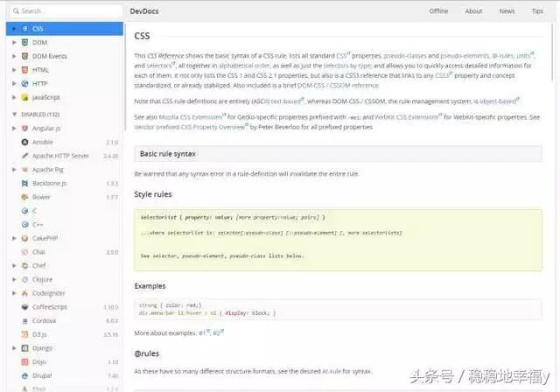Open the selectors by type link
The image size is (560, 392).
(347, 66)
